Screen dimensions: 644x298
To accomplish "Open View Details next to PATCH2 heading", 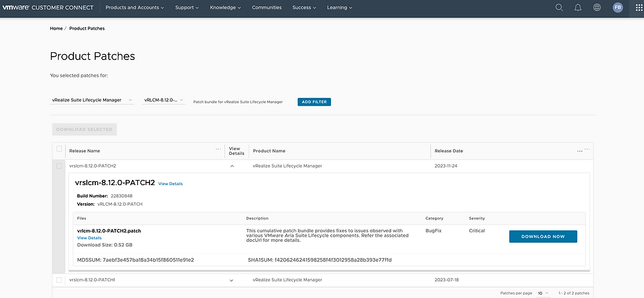I will click(x=171, y=184).
